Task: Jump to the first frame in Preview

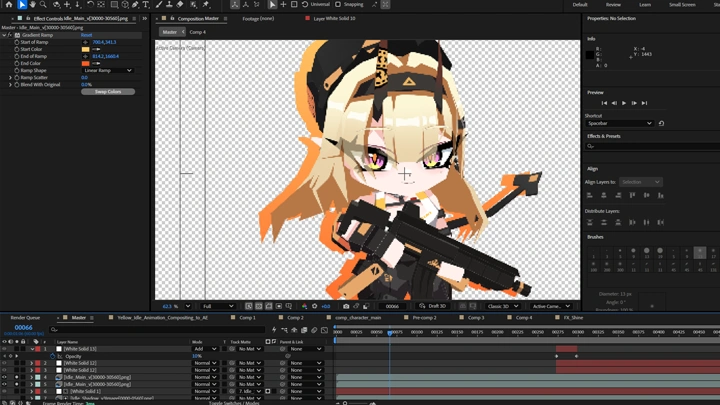Action: point(604,103)
